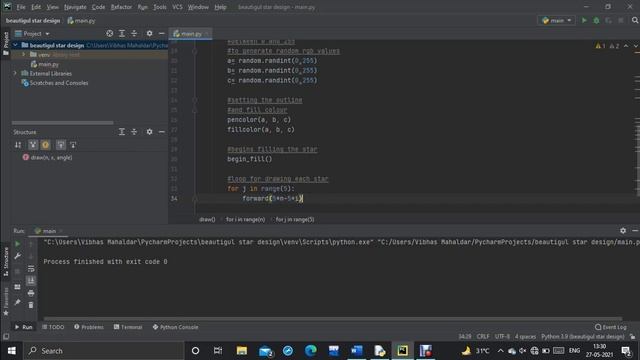Clear the Run console with the trash icon
640x360 pixels.
click(31, 305)
